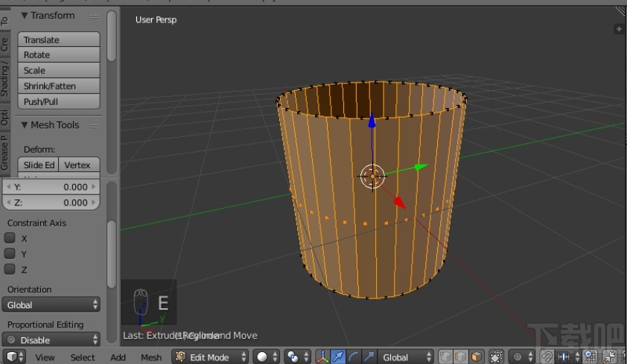Open Proportional Editing Disable dropdown

(51, 339)
